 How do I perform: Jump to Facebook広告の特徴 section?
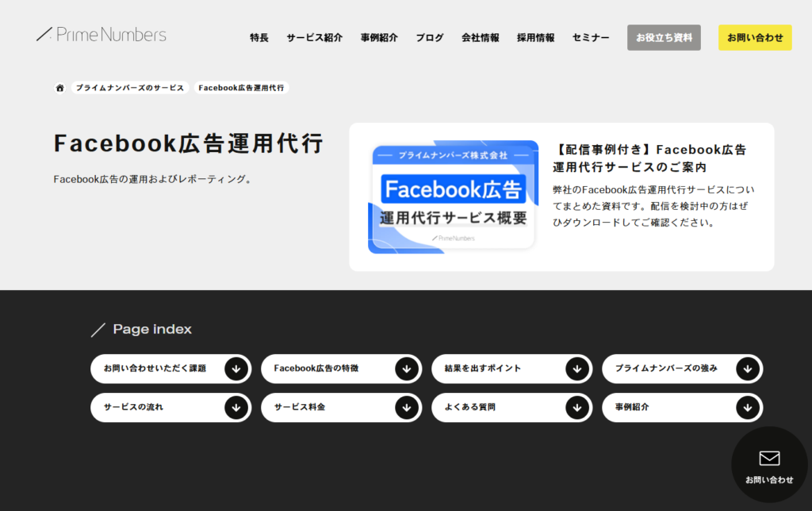click(x=341, y=368)
